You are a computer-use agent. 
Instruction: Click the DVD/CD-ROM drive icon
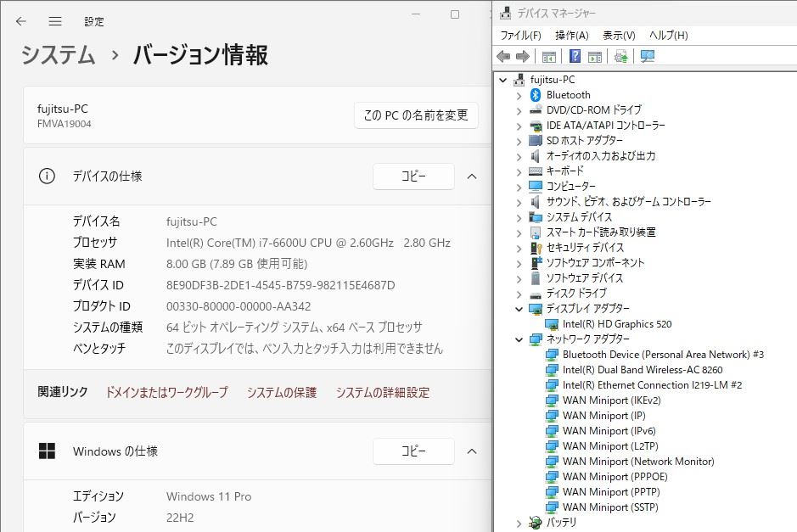[x=536, y=110]
